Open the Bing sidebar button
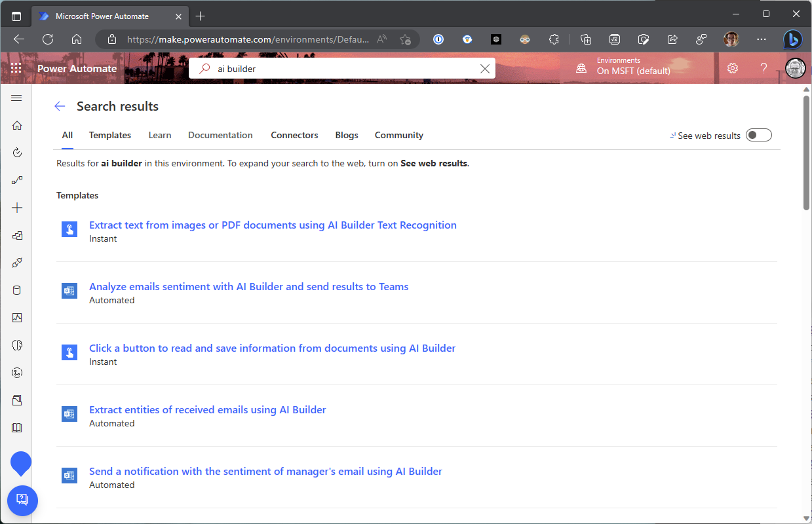Viewport: 812px width, 524px height. pyautogui.click(x=793, y=39)
